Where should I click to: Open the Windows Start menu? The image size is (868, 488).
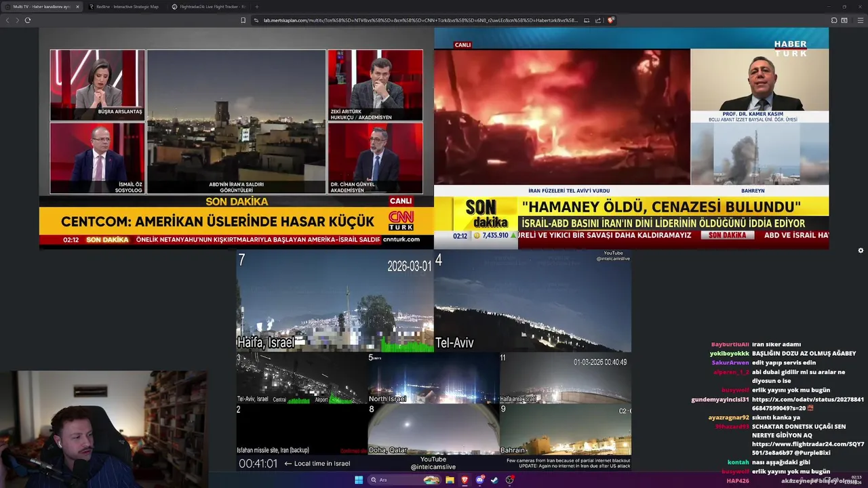pyautogui.click(x=359, y=480)
